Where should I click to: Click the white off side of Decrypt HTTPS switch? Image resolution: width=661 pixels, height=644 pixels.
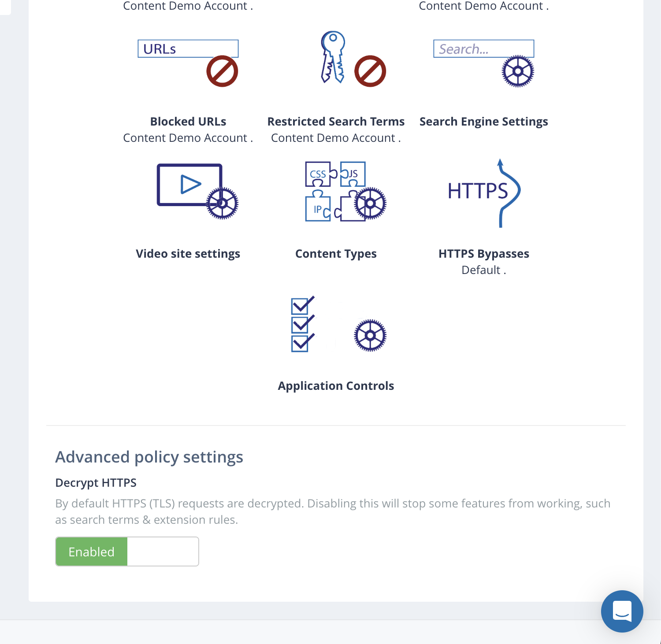point(163,551)
